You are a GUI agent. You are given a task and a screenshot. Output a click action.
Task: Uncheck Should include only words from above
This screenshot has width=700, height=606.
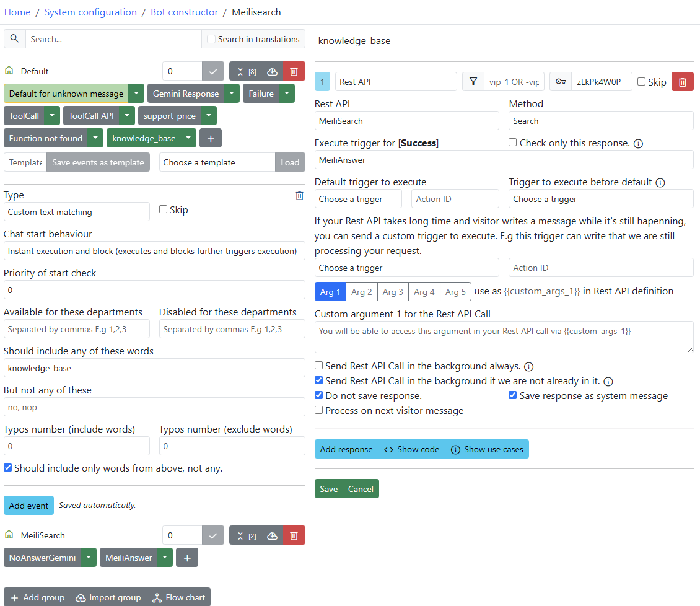7,468
